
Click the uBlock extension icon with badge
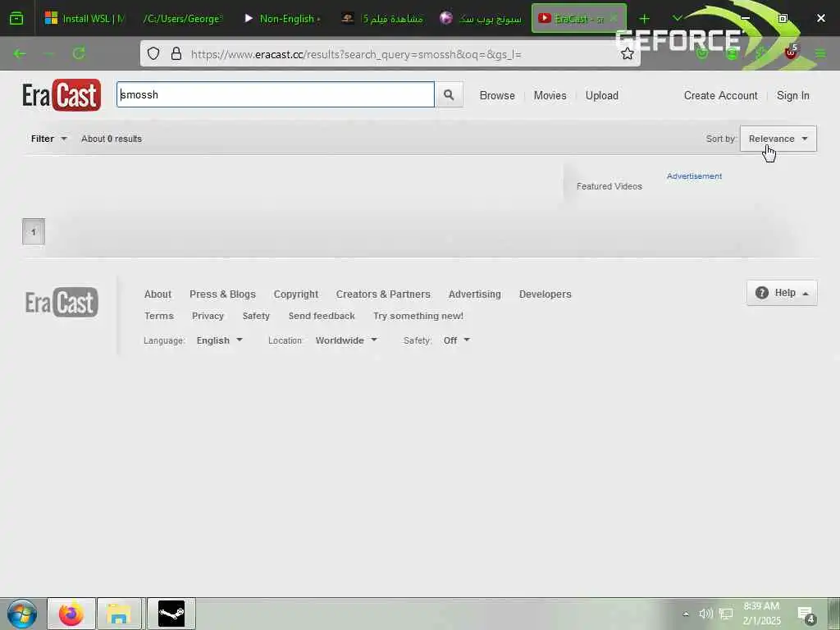792,53
